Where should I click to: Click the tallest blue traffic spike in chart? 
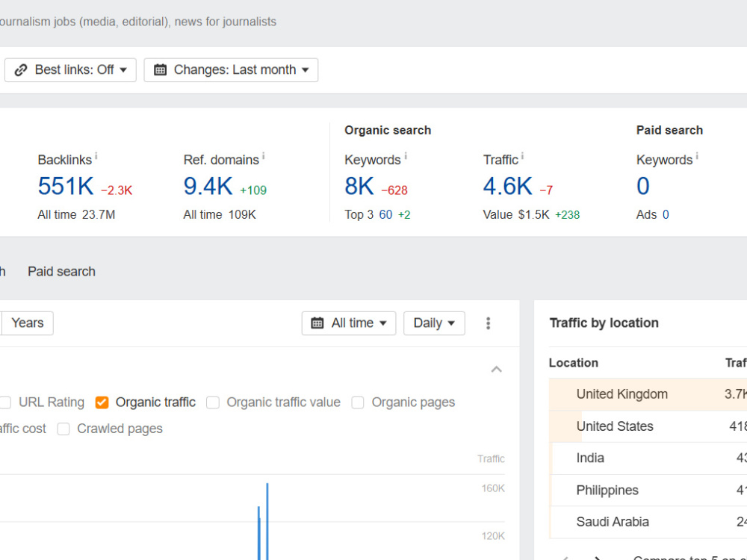click(267, 521)
